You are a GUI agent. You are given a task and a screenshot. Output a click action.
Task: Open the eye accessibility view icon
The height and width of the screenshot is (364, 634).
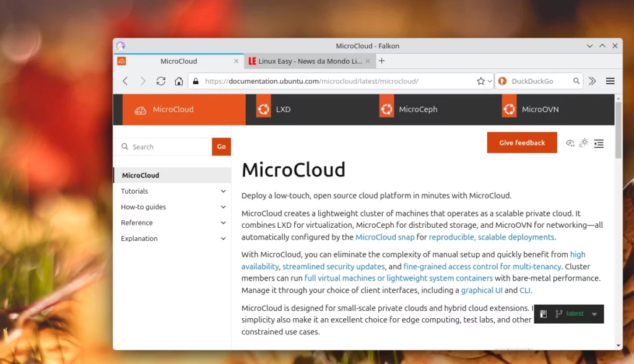pos(570,143)
